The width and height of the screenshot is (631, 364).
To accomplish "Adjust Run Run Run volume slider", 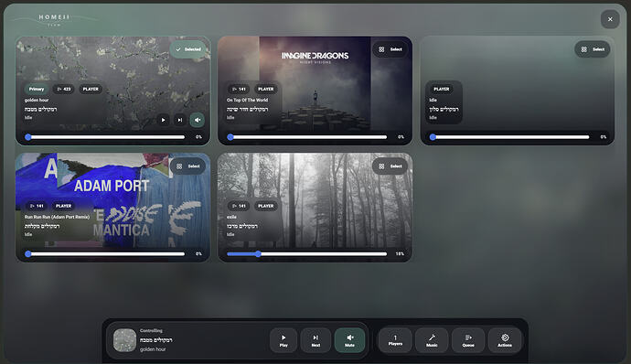I will (104, 253).
